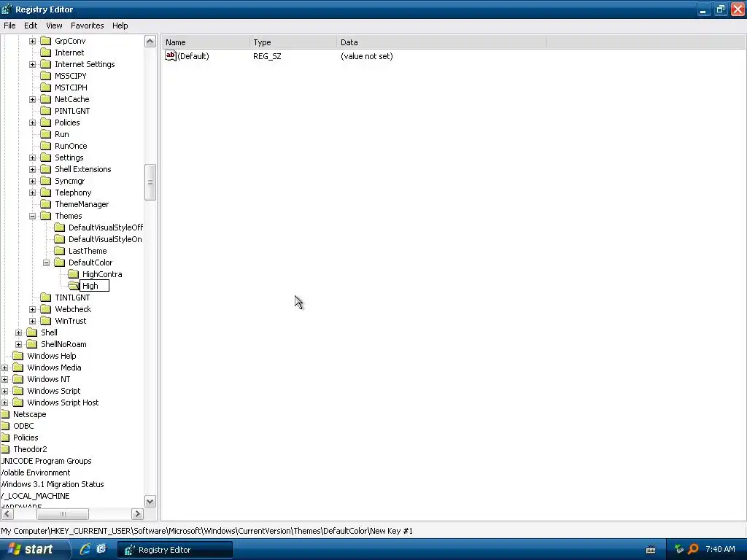Image resolution: width=747 pixels, height=560 pixels.
Task: Click the TINTLGNT folder icon
Action: click(46, 297)
